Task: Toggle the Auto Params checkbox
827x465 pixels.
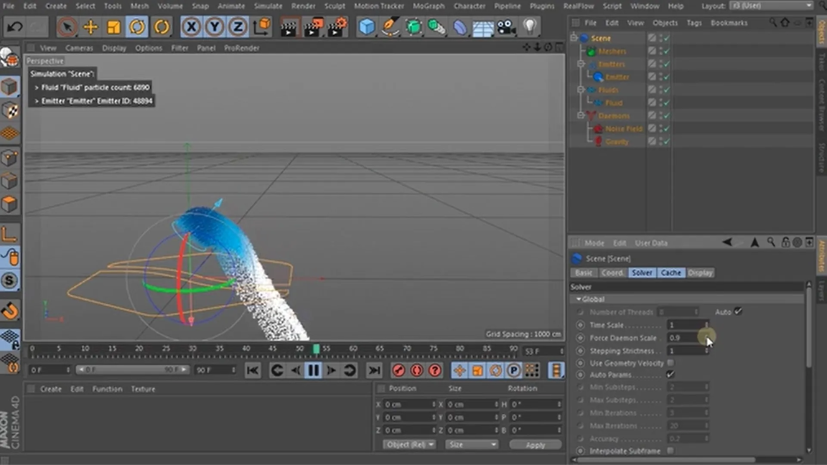Action: pyautogui.click(x=670, y=375)
